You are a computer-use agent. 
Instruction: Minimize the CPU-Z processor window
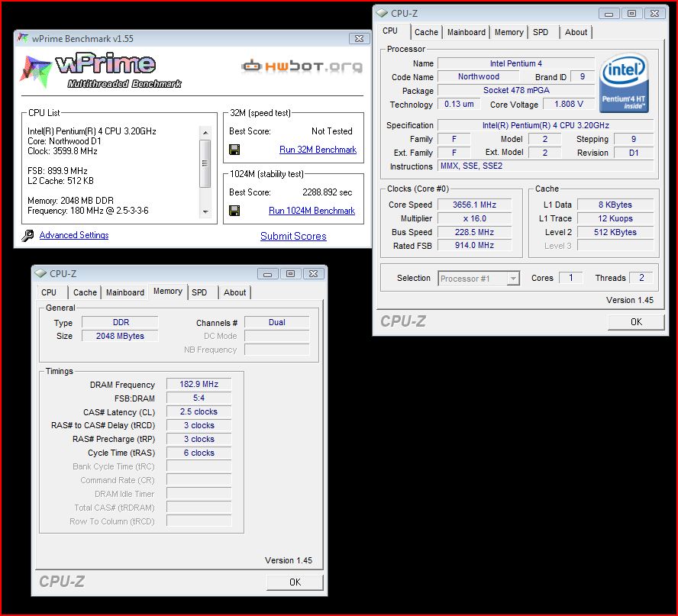[609, 14]
